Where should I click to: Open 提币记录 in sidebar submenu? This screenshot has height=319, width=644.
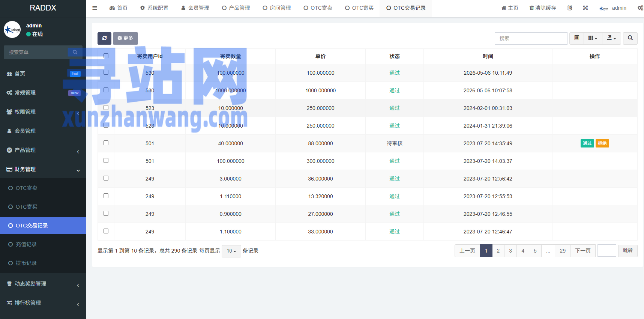(x=43, y=263)
